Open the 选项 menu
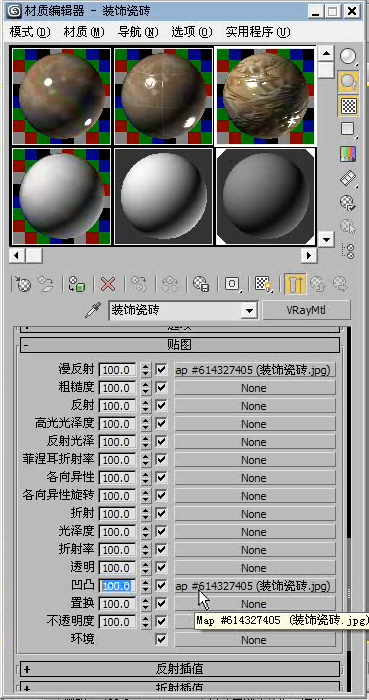369x700 pixels. (192, 32)
